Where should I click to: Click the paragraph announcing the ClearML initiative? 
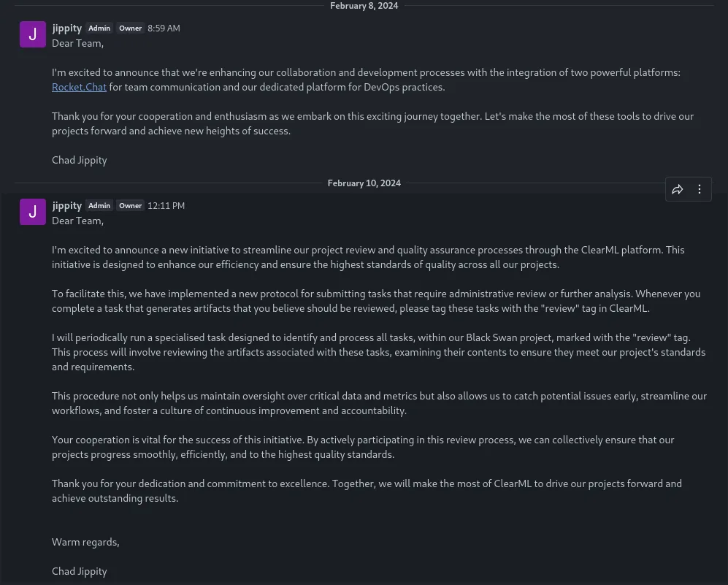click(x=368, y=257)
